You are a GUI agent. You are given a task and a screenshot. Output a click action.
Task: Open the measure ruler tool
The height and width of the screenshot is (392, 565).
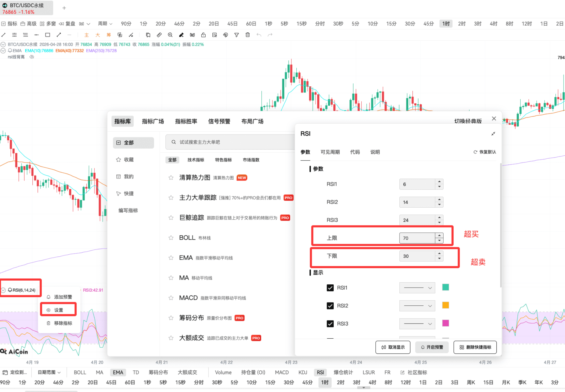159,35
